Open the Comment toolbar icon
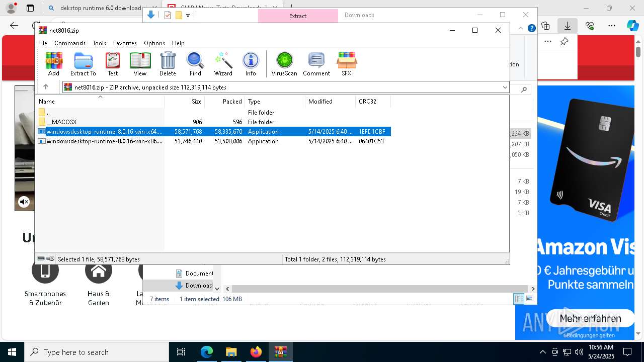644x362 pixels. 316,64
